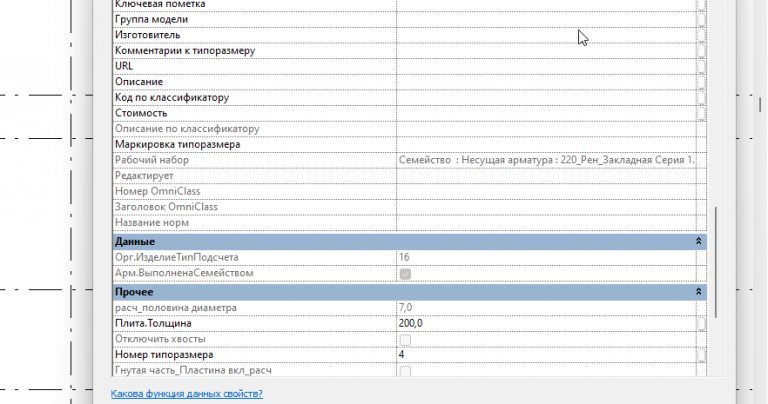This screenshot has height=404, width=768.
Task: Click the Данные section header title
Action: pyautogui.click(x=135, y=242)
